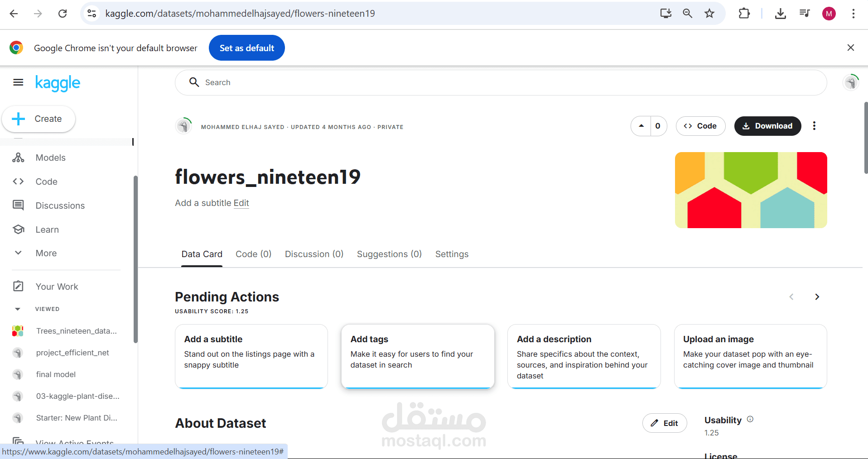Dismiss the default browser notification bar

click(850, 48)
